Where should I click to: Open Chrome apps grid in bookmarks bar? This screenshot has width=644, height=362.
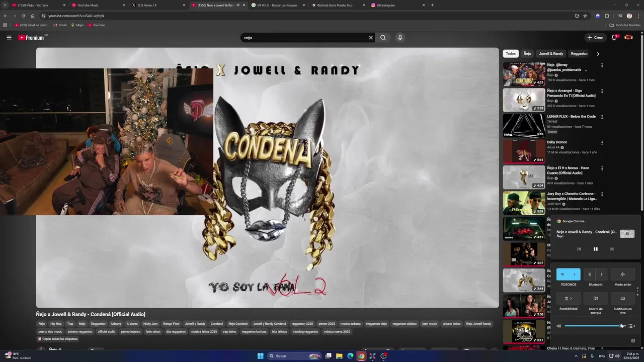pyautogui.click(x=5, y=25)
